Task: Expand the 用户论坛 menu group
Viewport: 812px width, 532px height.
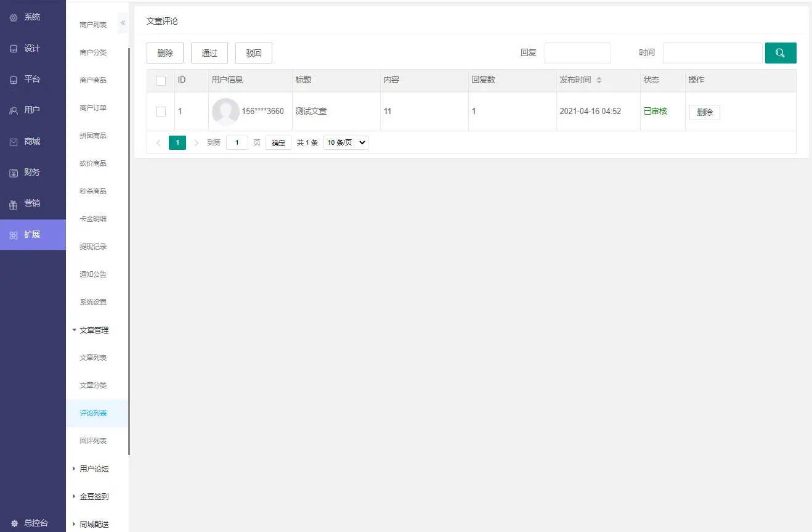Action: tap(75, 469)
